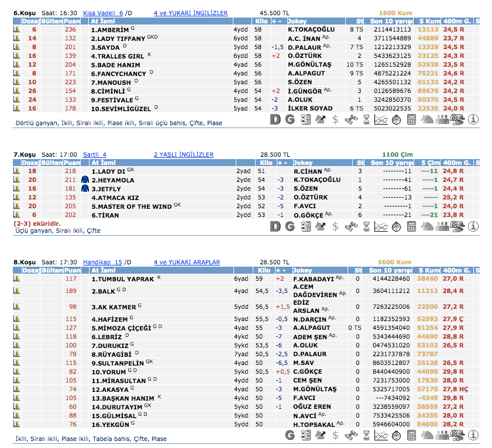Click the horse head icon for race 8
Image resolution: width=492 pixels, height=448 pixels.
427,435
